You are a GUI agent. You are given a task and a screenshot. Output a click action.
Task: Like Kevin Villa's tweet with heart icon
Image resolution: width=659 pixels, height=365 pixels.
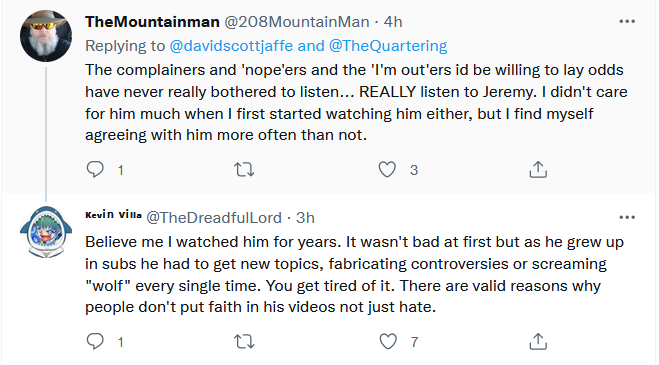click(388, 341)
